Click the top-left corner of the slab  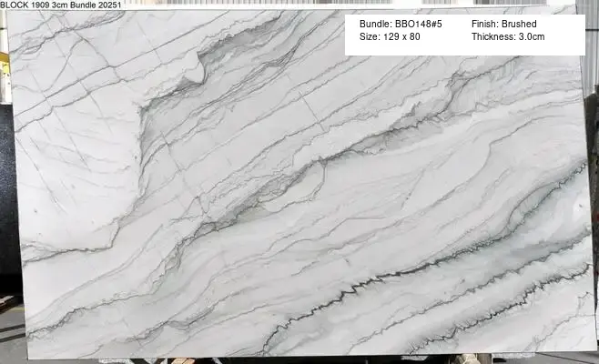pos(9,13)
